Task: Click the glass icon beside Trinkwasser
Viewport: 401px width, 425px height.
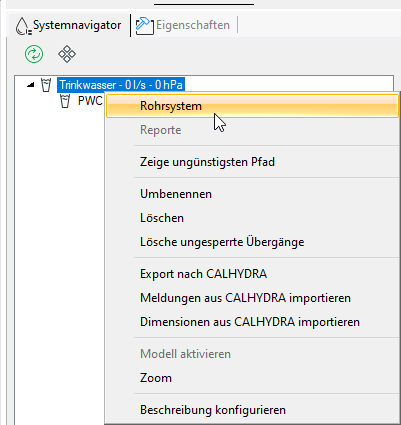Action: pos(46,85)
